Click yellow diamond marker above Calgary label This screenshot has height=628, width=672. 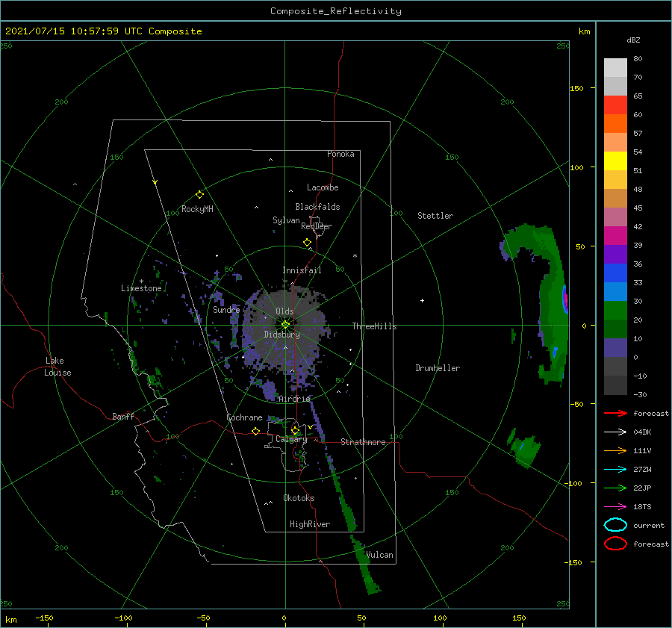coord(295,430)
